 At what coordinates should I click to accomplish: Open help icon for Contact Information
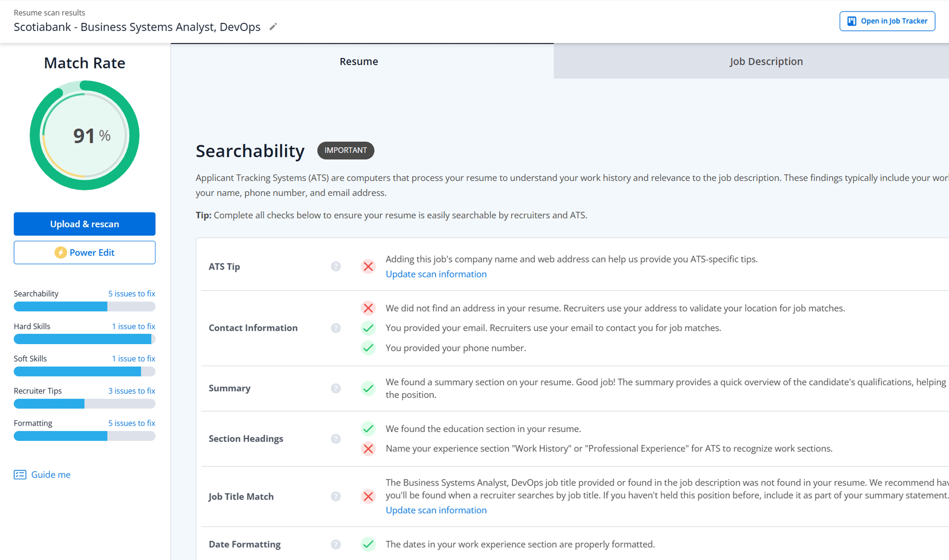click(336, 328)
